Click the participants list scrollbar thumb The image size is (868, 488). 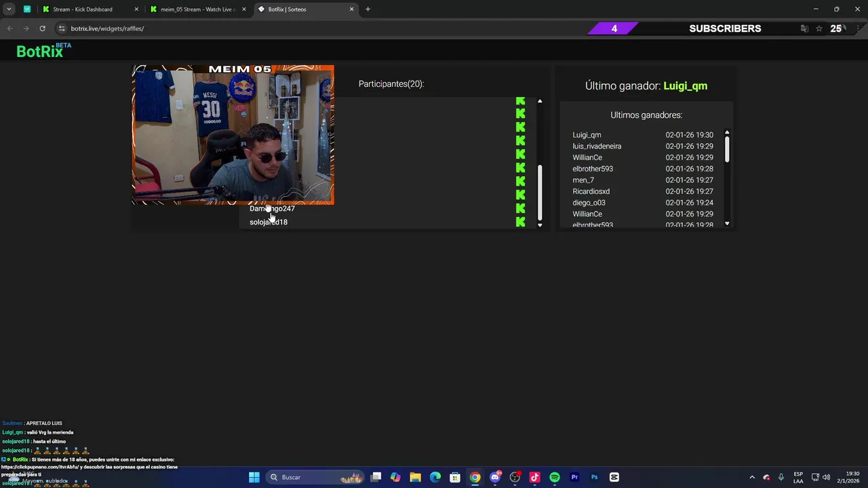(540, 193)
